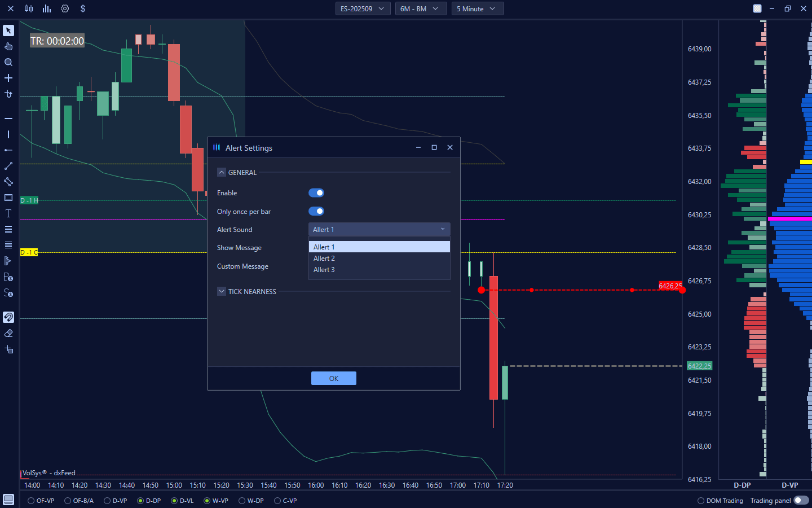Open candlestick chart type icon
Image resolution: width=812 pixels, height=508 pixels.
(x=29, y=8)
